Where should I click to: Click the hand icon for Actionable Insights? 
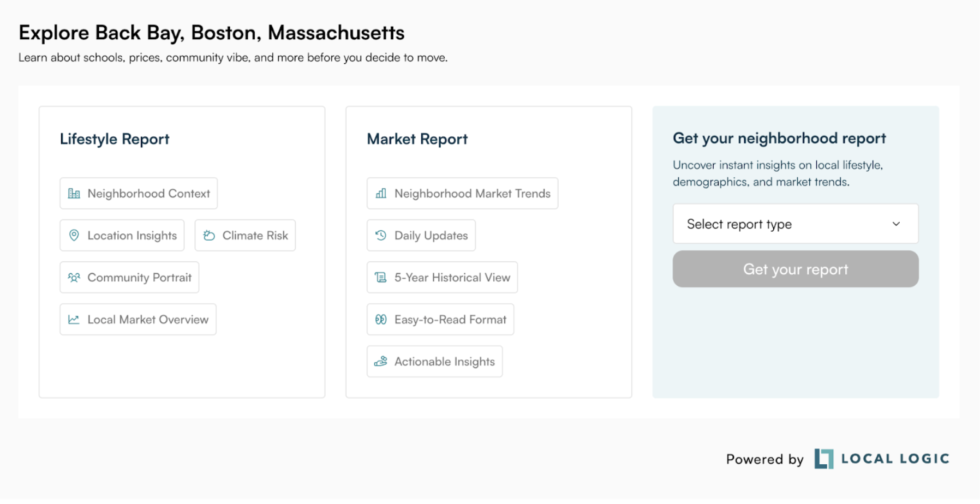(381, 362)
